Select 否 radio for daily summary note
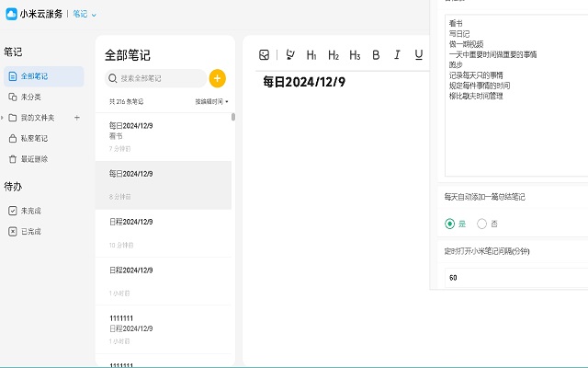This screenshot has width=588, height=368. [481, 224]
